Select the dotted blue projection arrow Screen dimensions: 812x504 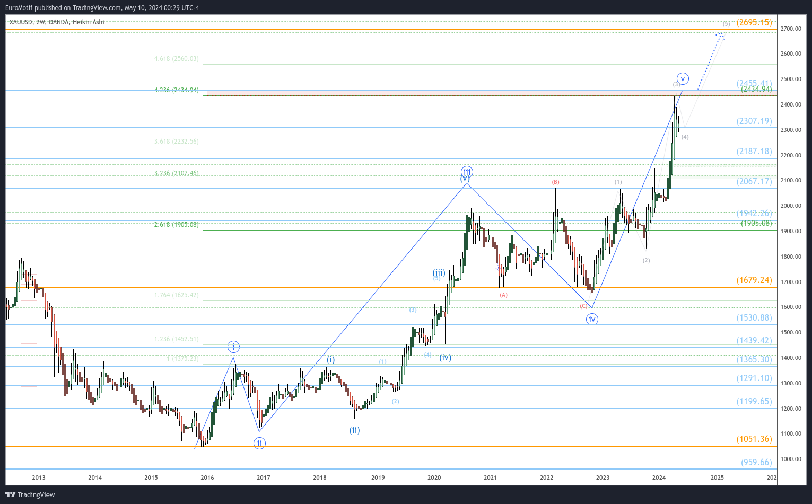click(x=710, y=61)
